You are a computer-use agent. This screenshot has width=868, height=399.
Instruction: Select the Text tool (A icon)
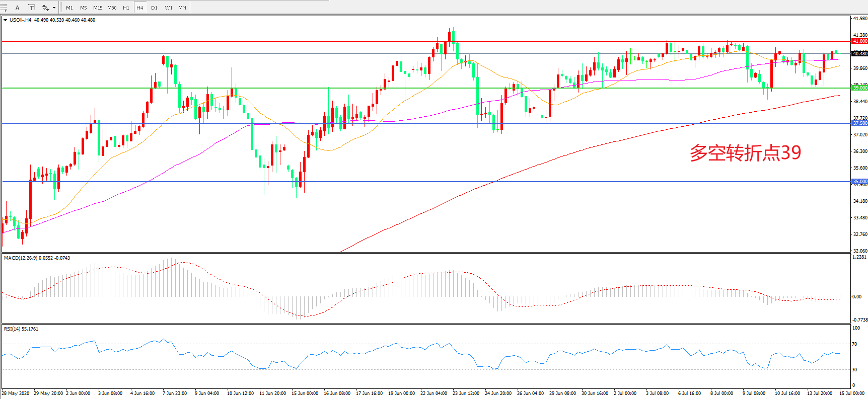(x=18, y=8)
